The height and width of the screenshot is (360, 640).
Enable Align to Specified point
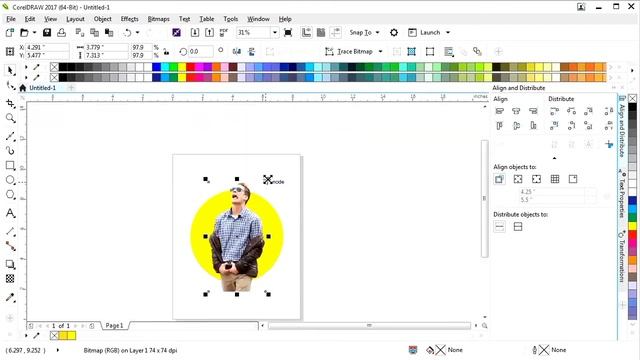pyautogui.click(x=573, y=179)
